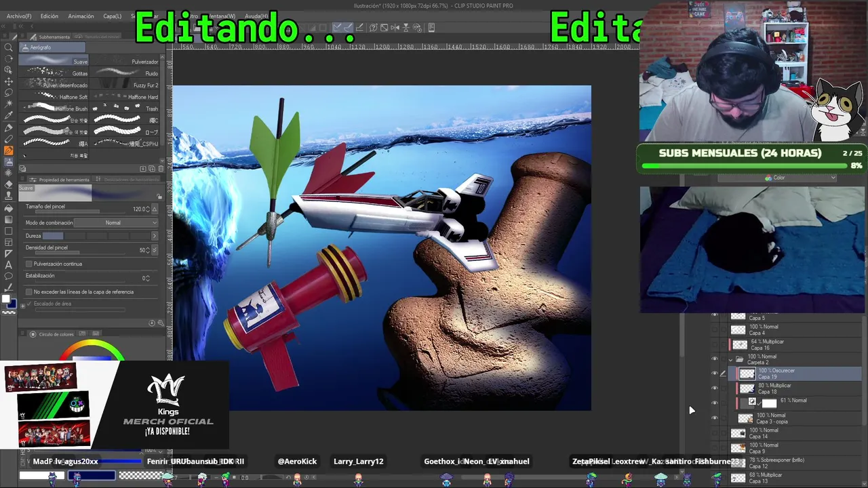Open the Ayuda menu
The image size is (868, 488).
[x=256, y=16]
